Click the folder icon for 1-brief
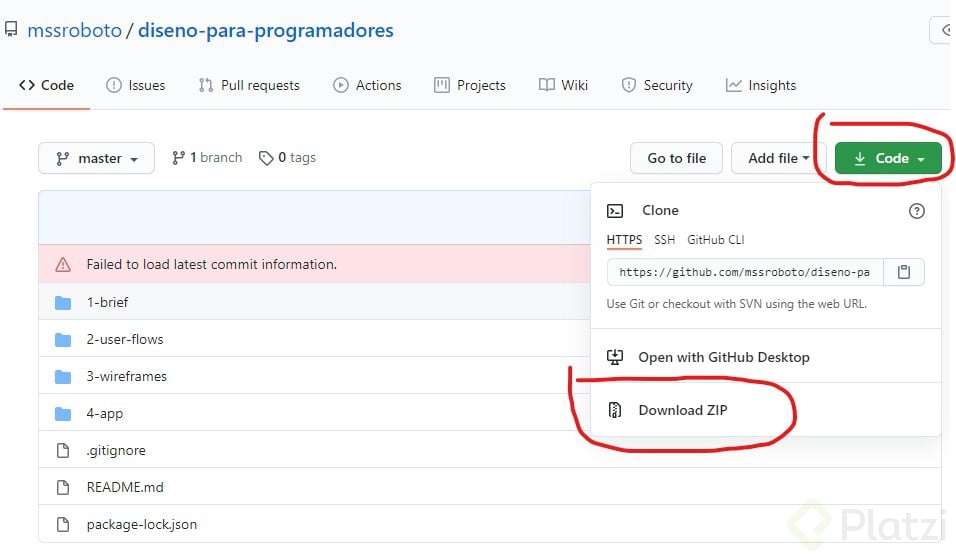This screenshot has width=956, height=557. pyautogui.click(x=63, y=302)
